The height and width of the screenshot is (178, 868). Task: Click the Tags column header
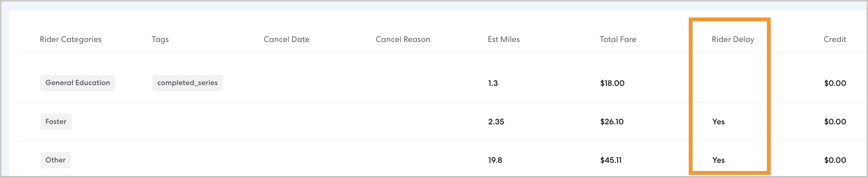pos(160,39)
